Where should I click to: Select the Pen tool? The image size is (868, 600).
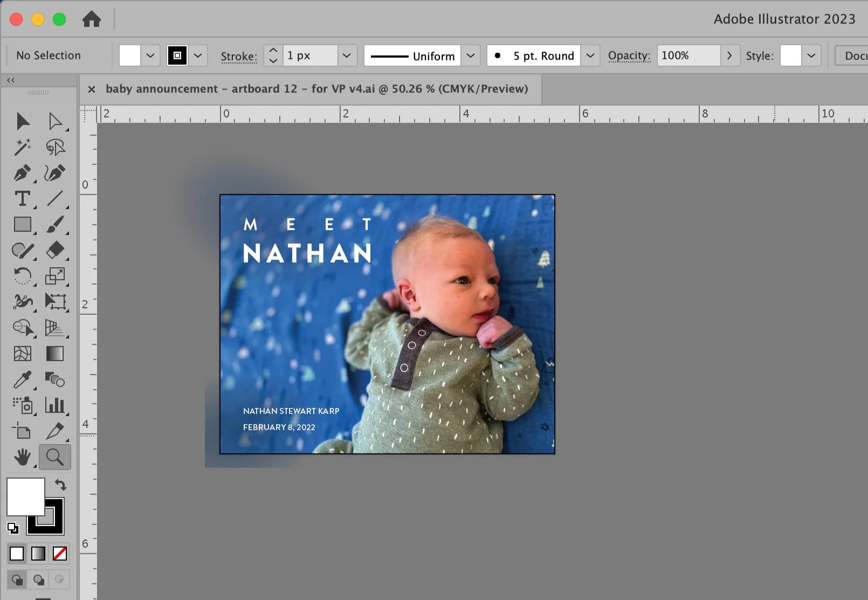tap(23, 173)
